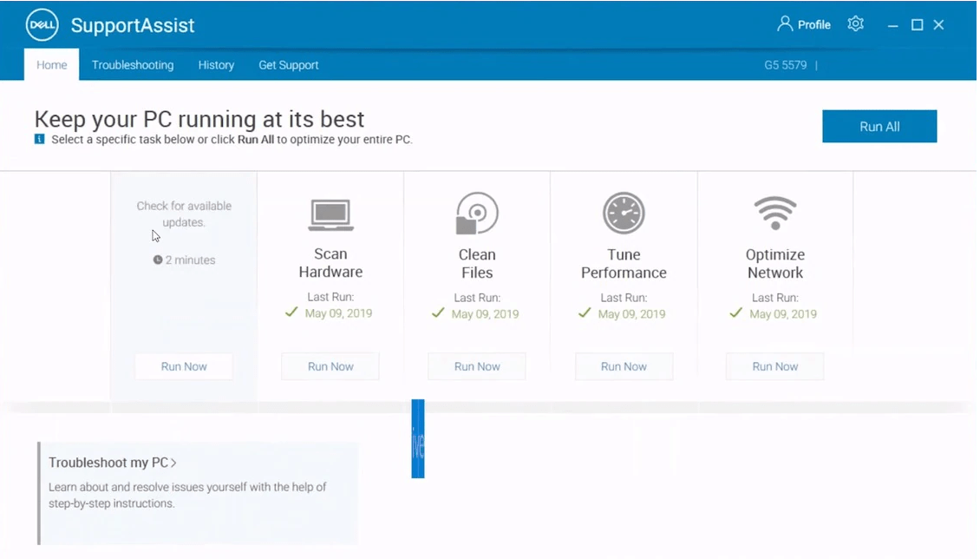Image resolution: width=980 pixels, height=559 pixels.
Task: Minimize the SupportAssist window
Action: [x=892, y=25]
